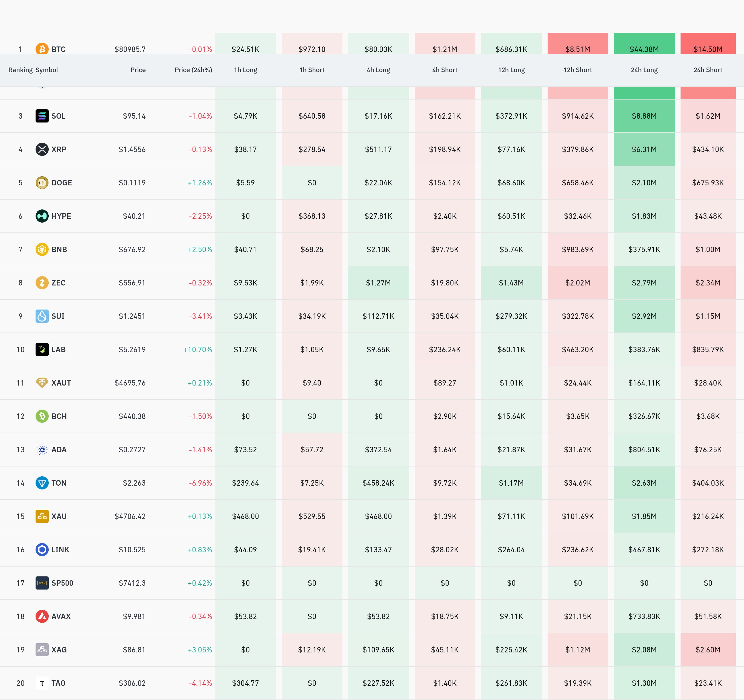This screenshot has width=744, height=700.
Task: Select XAUT price $4695.76
Action: pyautogui.click(x=130, y=383)
